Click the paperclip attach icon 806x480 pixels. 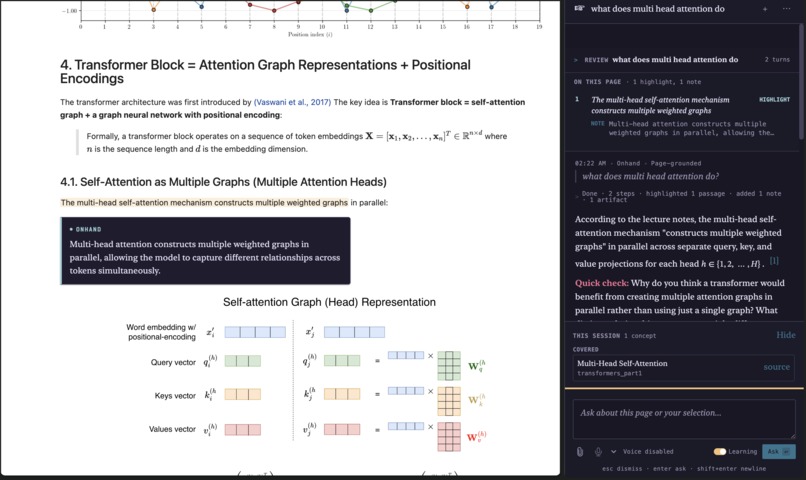pyautogui.click(x=580, y=451)
